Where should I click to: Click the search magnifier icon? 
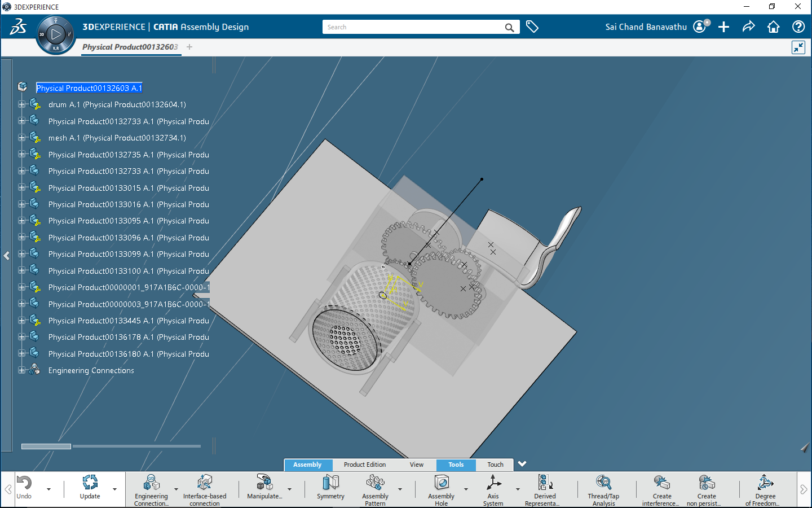tap(509, 27)
